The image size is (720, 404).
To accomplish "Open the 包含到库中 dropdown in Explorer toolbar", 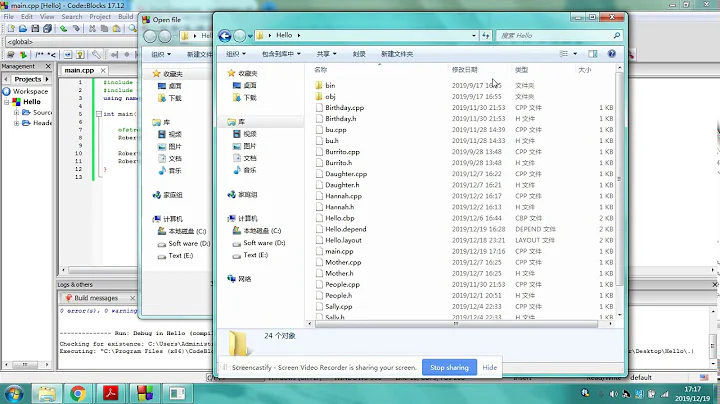I will point(281,54).
